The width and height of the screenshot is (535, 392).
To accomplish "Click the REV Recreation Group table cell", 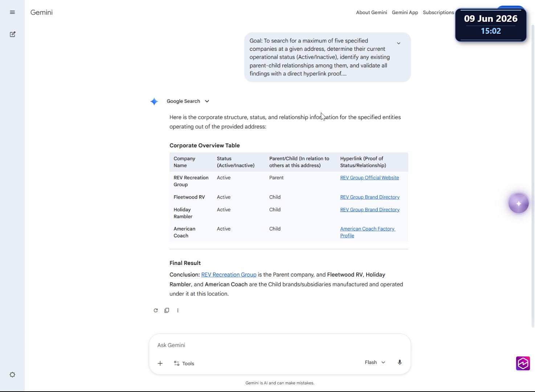I will 191,181.
